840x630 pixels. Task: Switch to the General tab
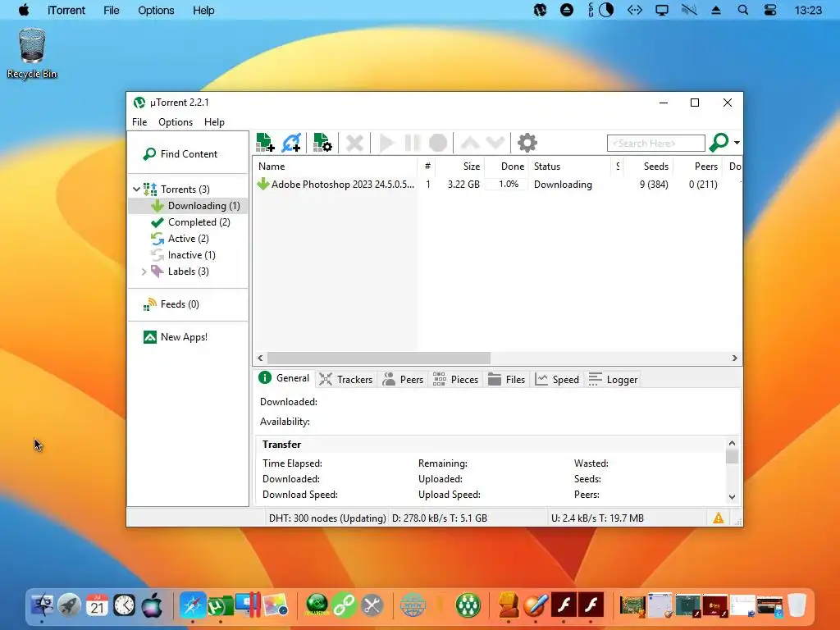pos(284,378)
